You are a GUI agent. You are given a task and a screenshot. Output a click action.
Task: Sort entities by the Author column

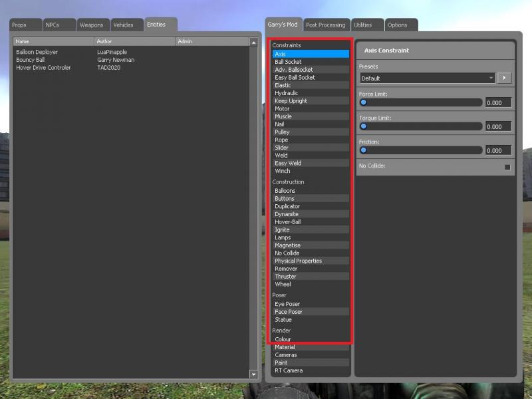click(x=134, y=42)
